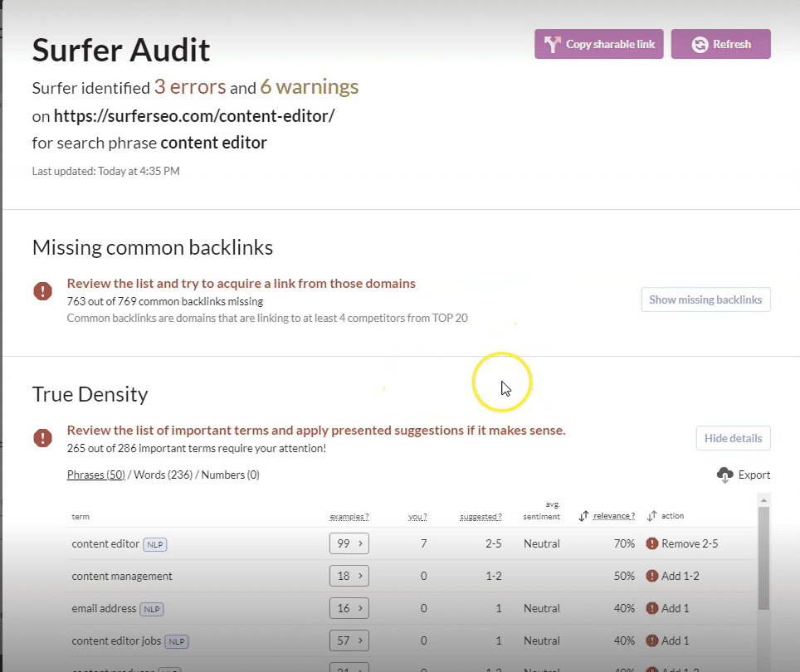800x672 pixels.
Task: Click the NLP badge on email address
Action: click(152, 609)
